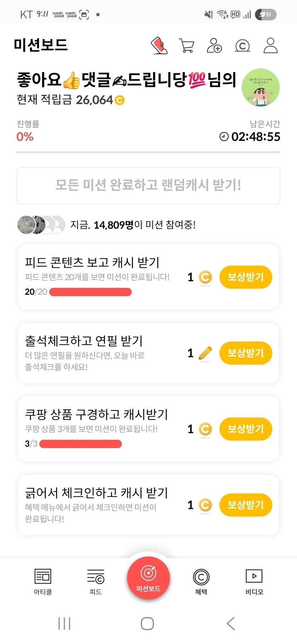Tap the red sneaker icon in header

[x=159, y=45]
